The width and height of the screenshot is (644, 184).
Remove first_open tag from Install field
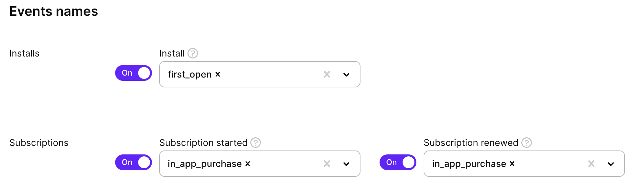218,75
